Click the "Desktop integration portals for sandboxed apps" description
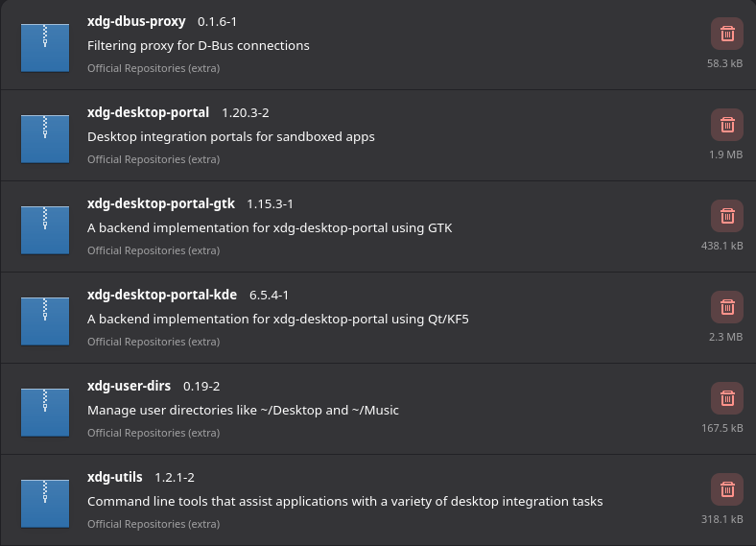756x546 pixels. pos(231,136)
